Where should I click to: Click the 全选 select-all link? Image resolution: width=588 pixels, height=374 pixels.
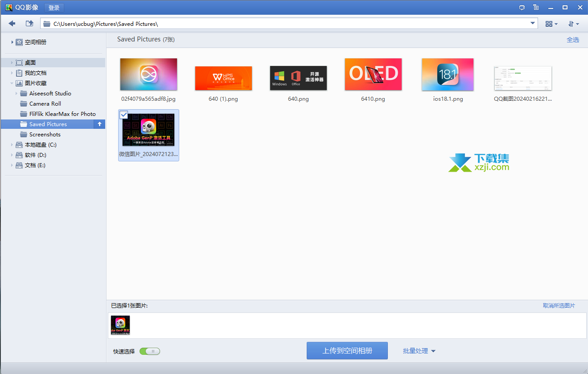tap(573, 40)
